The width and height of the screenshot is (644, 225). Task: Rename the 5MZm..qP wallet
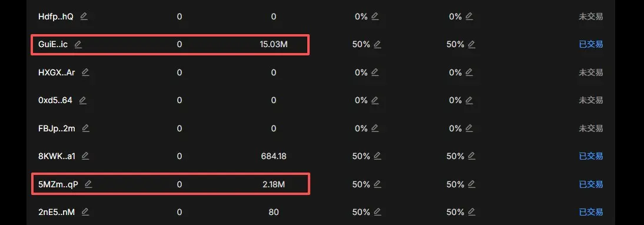point(88,184)
